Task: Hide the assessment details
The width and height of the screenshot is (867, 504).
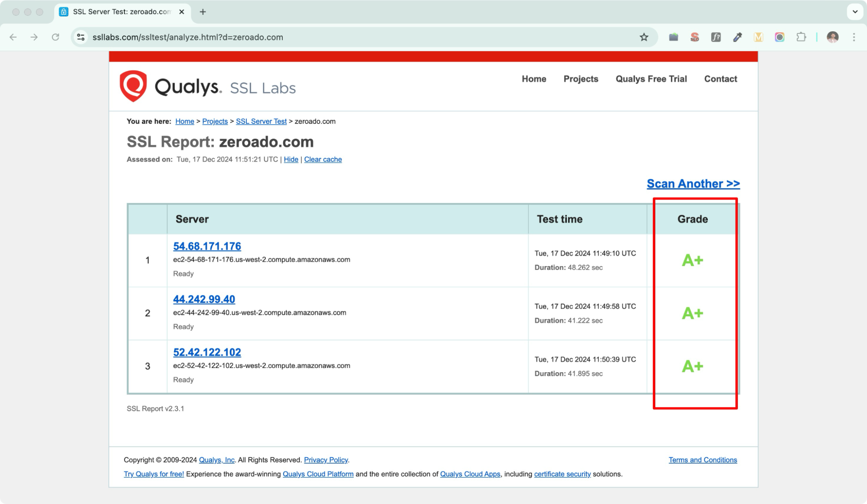Action: pyautogui.click(x=291, y=159)
